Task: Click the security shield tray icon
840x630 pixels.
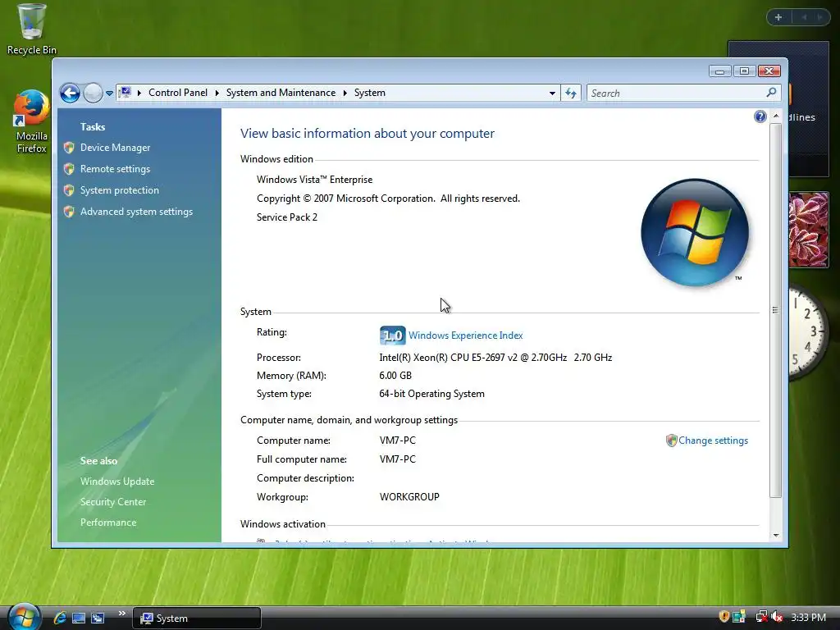Action: click(724, 617)
